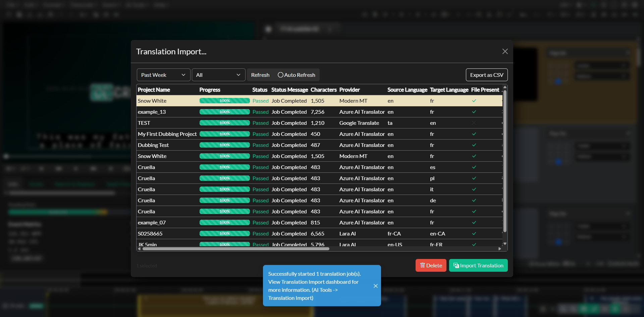Click the Import Translation button
Viewport: 644px width, 317px height.
coord(478,265)
